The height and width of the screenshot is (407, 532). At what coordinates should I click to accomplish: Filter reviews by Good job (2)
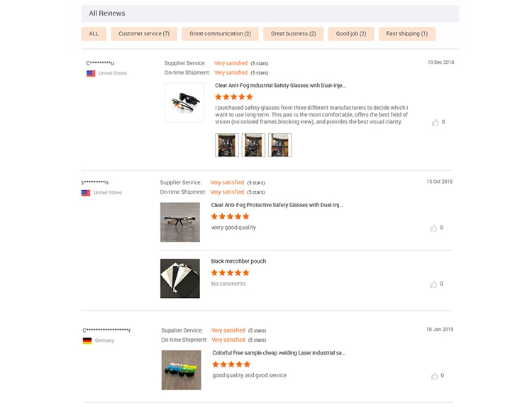(x=351, y=34)
